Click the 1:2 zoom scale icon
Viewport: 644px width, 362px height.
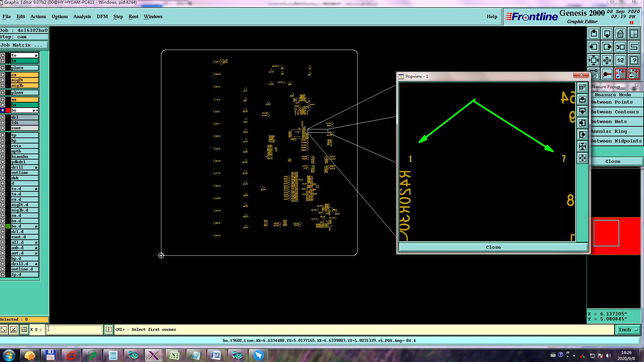tap(620, 61)
